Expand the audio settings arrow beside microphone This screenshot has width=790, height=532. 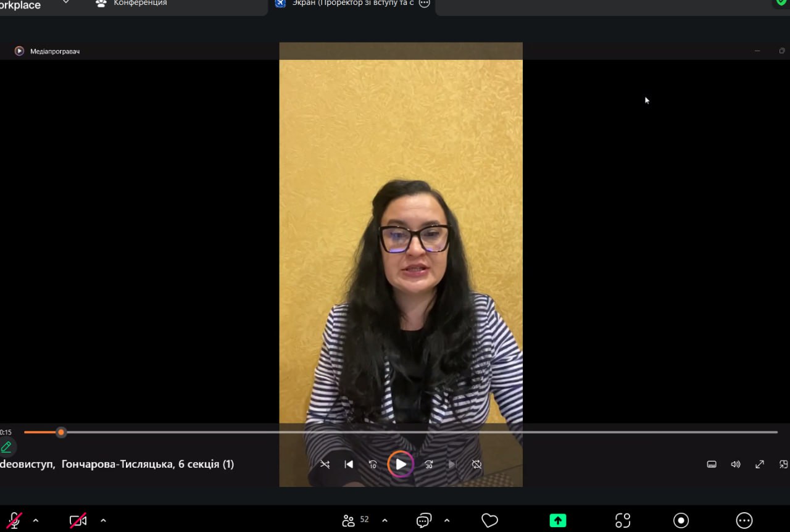(35, 520)
